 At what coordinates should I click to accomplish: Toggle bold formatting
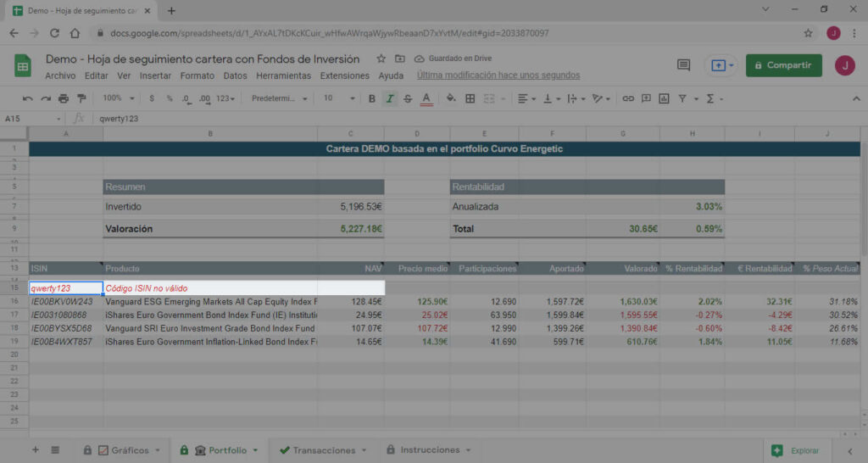coord(372,98)
